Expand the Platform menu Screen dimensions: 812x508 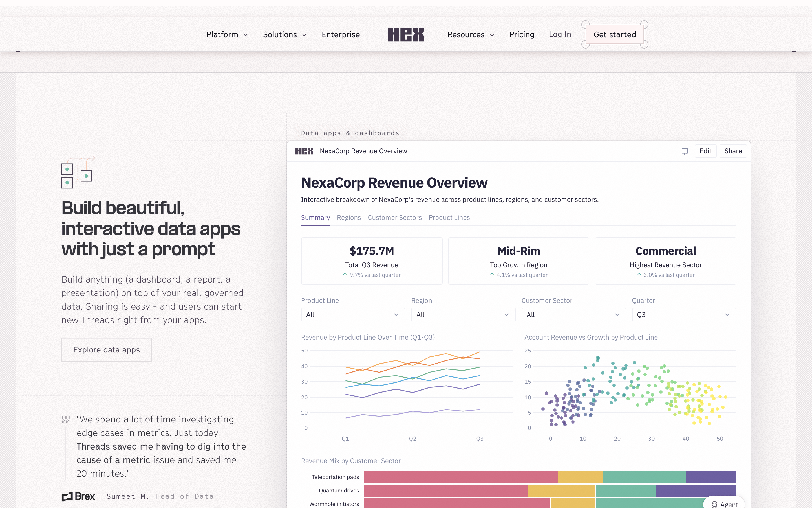[227, 35]
